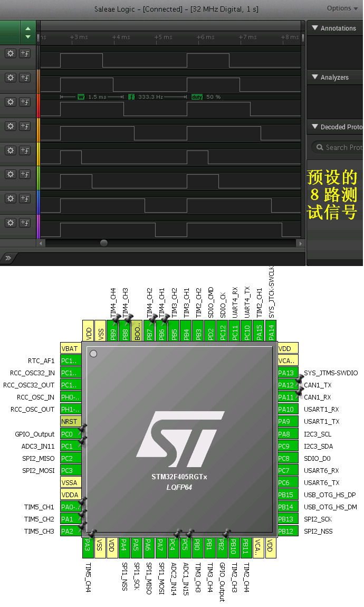Screen dimensions: 364x607
Task: Click the waveform scrollbar left arrow
Action: coord(41,243)
